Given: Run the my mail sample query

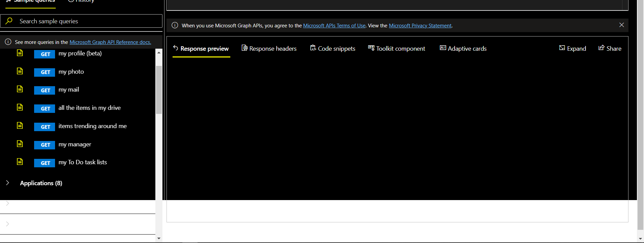Looking at the screenshot, I should point(69,90).
